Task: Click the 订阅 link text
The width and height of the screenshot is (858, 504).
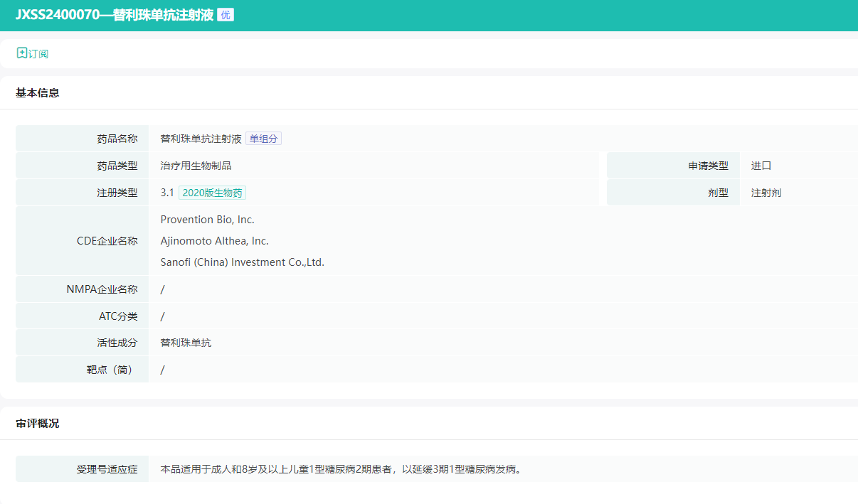Action: pos(38,54)
